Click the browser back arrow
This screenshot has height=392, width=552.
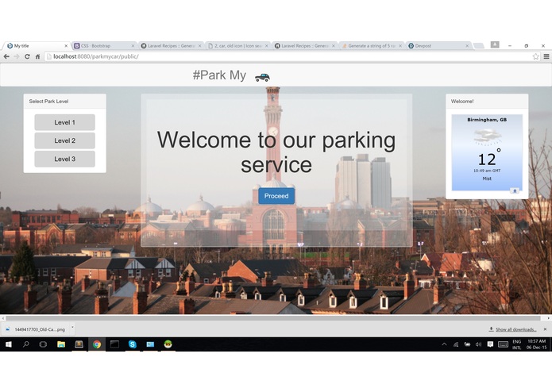[x=6, y=56]
